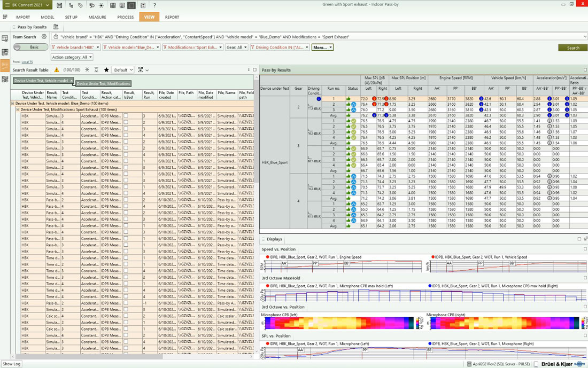
Task: Click the Team Search settings gear
Action: (x=44, y=37)
